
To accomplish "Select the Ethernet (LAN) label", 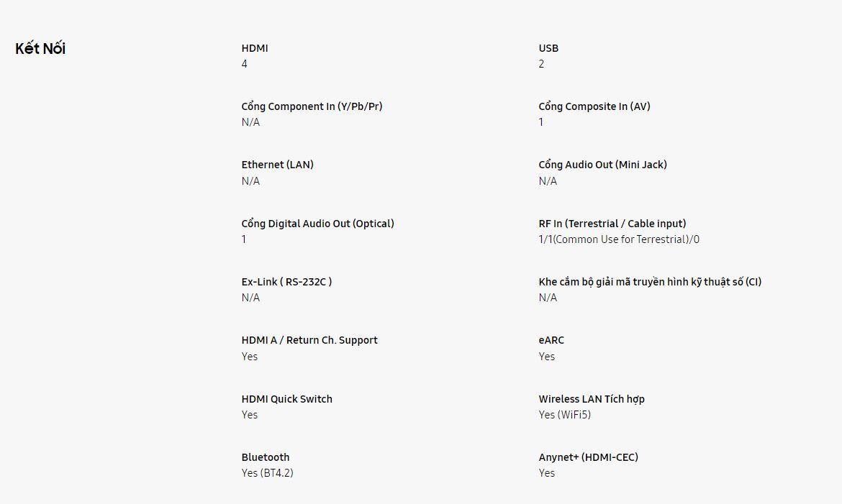I will pyautogui.click(x=277, y=165).
